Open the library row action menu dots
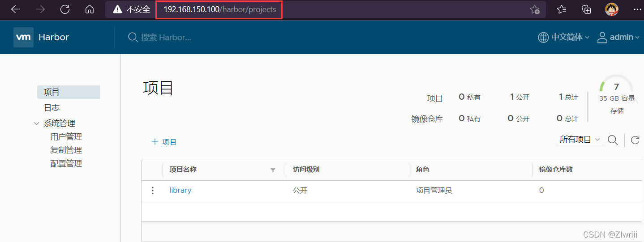This screenshot has height=242, width=644. (152, 191)
